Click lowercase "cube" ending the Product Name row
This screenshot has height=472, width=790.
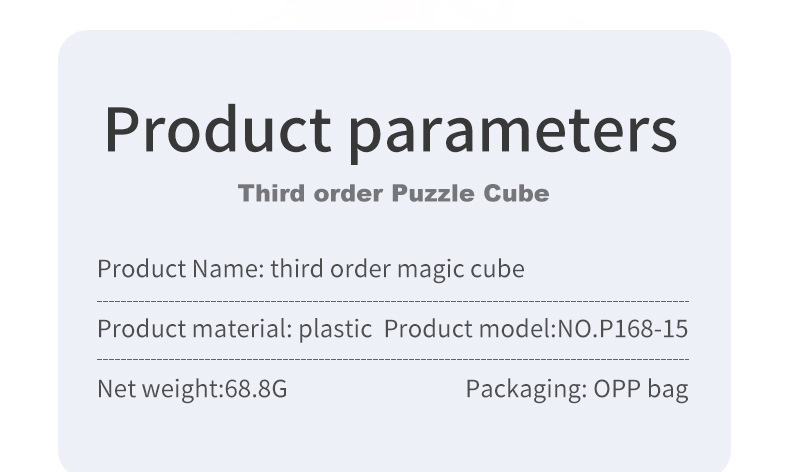click(x=497, y=269)
